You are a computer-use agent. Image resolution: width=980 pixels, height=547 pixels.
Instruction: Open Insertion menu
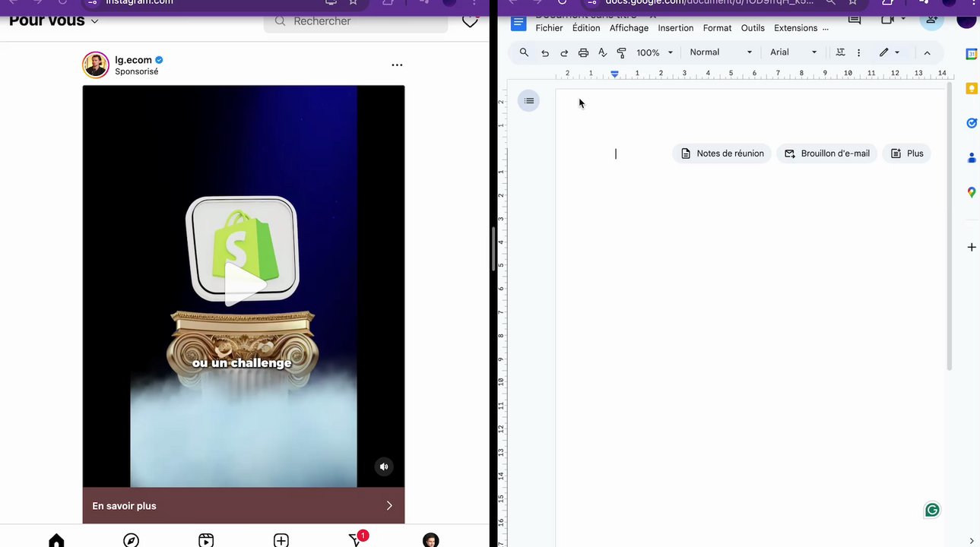pyautogui.click(x=676, y=28)
